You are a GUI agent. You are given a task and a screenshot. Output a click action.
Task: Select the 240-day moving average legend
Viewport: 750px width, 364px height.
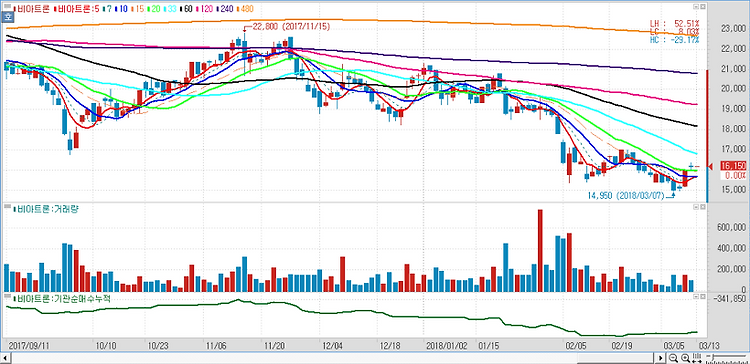226,8
